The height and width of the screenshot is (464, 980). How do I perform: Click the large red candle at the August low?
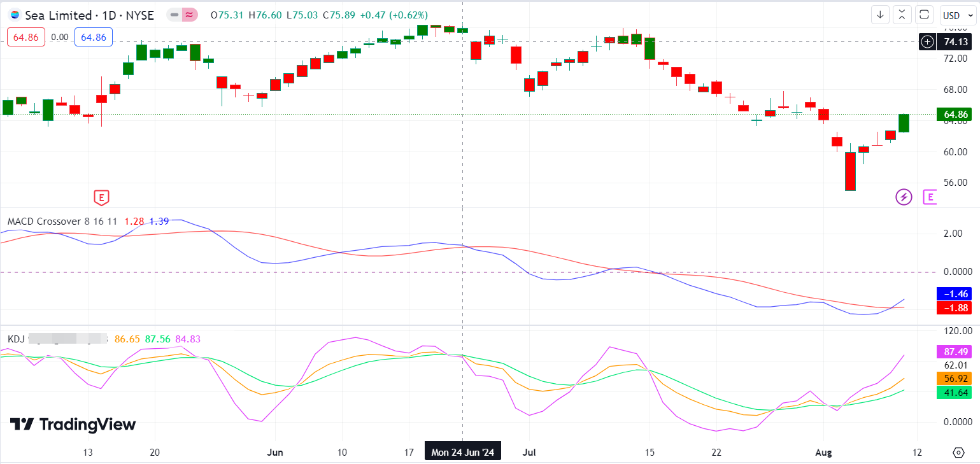pos(850,171)
